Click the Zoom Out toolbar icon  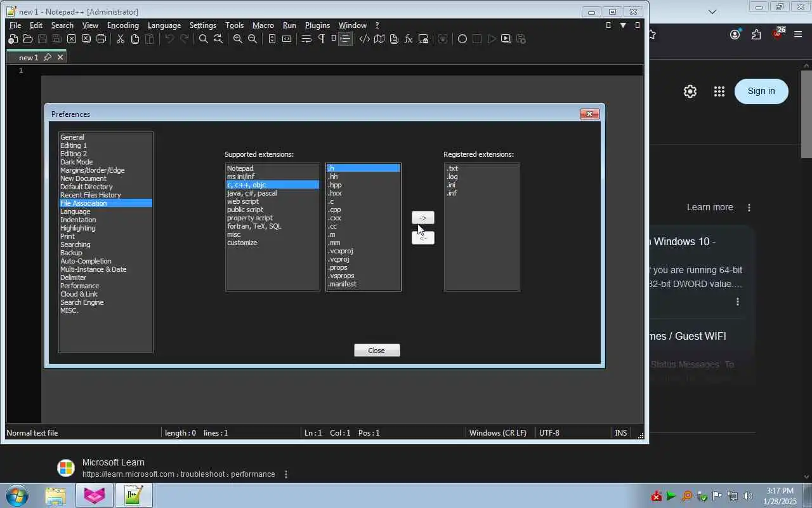tap(252, 39)
